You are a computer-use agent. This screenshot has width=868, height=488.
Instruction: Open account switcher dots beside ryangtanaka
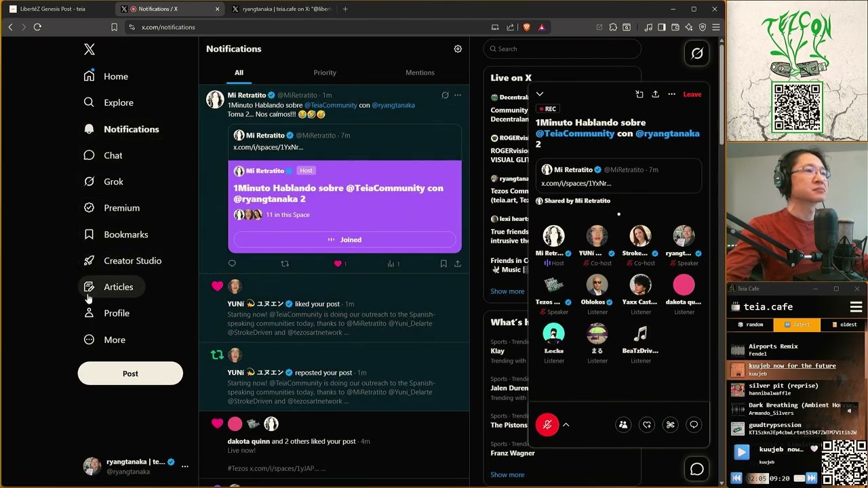pyautogui.click(x=184, y=466)
